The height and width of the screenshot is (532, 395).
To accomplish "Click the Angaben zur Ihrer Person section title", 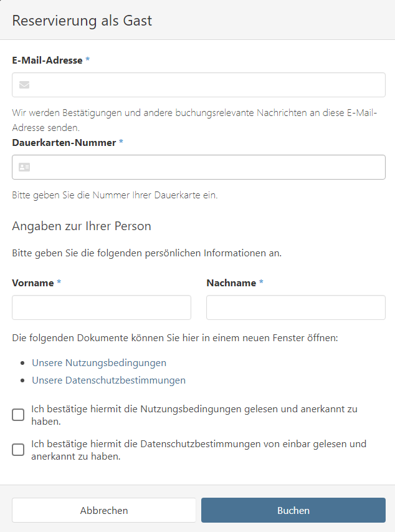I will [x=82, y=225].
